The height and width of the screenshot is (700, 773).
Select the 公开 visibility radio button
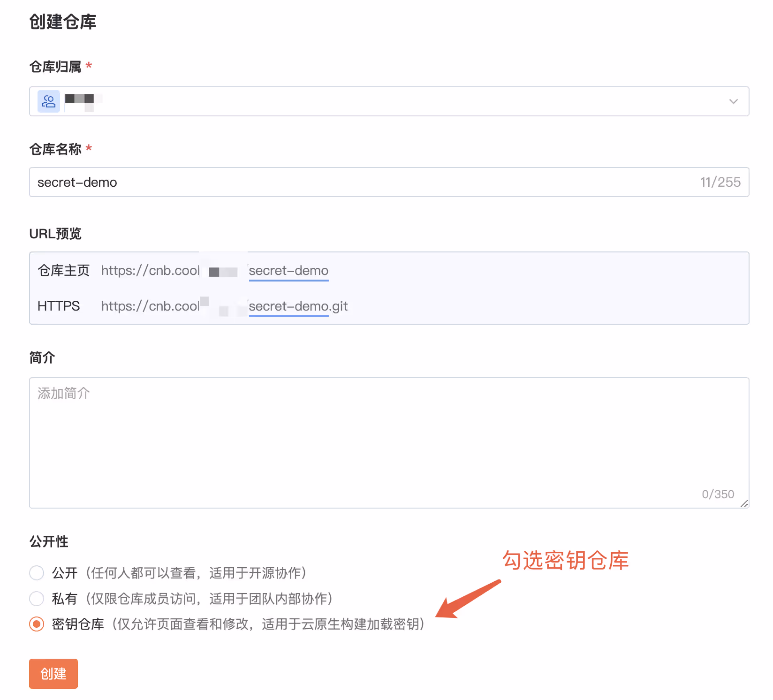coord(37,573)
